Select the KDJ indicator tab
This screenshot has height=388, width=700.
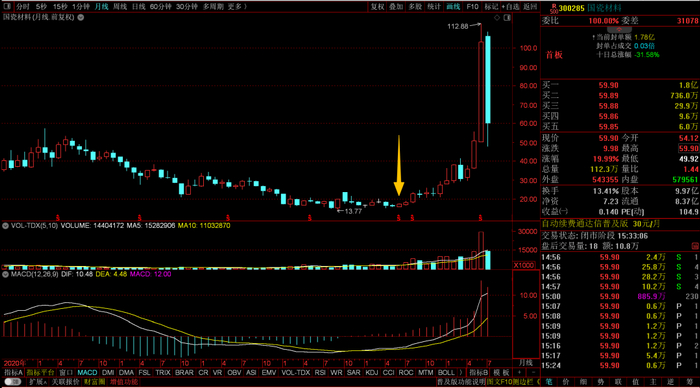click(371, 372)
